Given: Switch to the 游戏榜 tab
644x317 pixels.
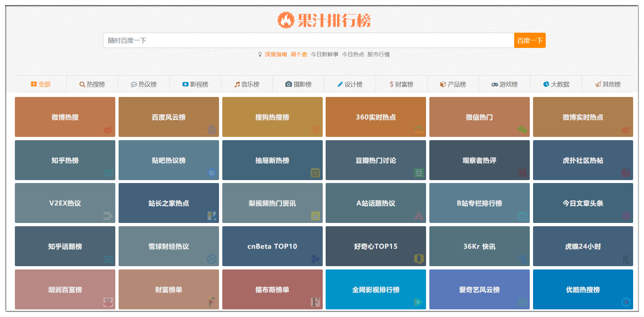Looking at the screenshot, I should pos(504,84).
